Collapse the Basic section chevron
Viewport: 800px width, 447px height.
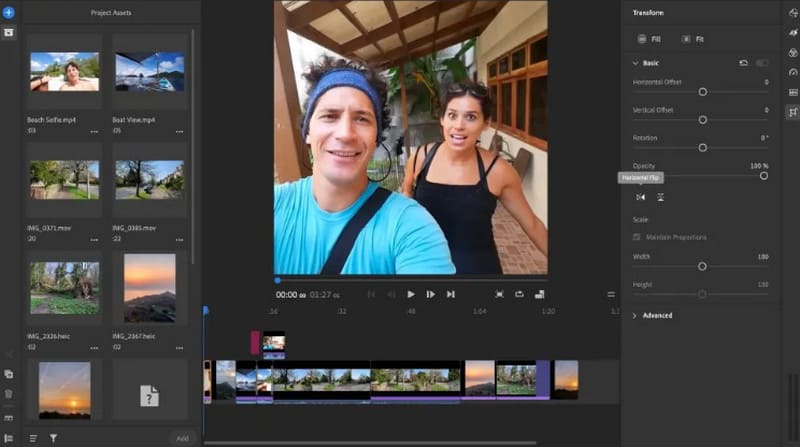pyautogui.click(x=635, y=63)
